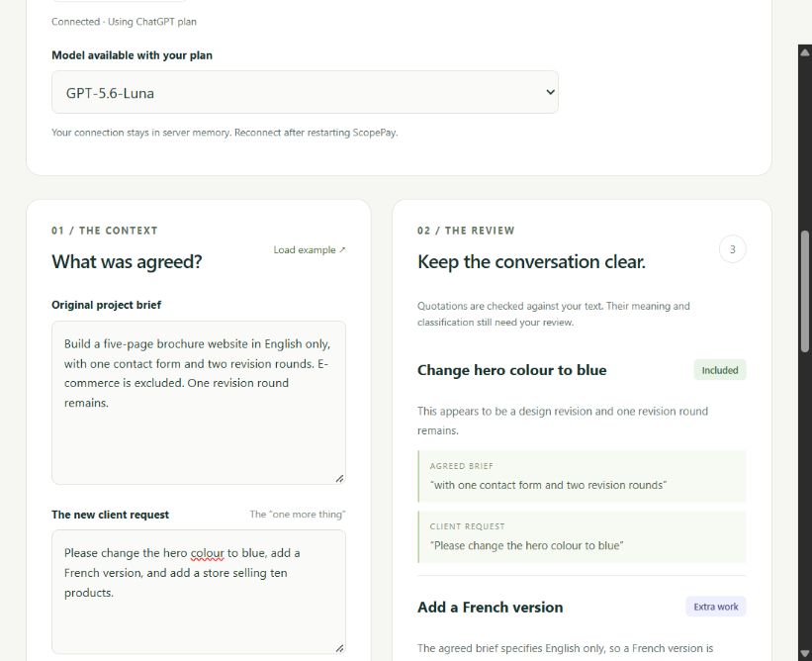Click the resize handle of the client request box
The height and width of the screenshot is (661, 812).
coord(339,648)
